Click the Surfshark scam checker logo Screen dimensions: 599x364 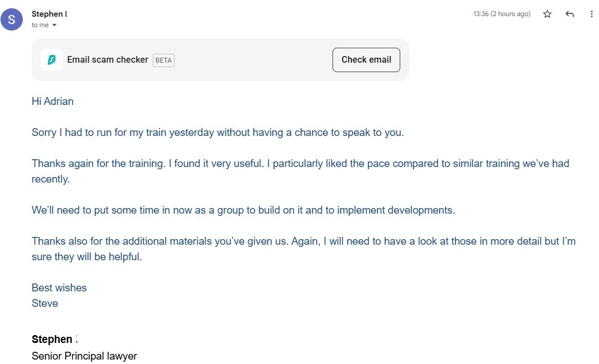52,59
